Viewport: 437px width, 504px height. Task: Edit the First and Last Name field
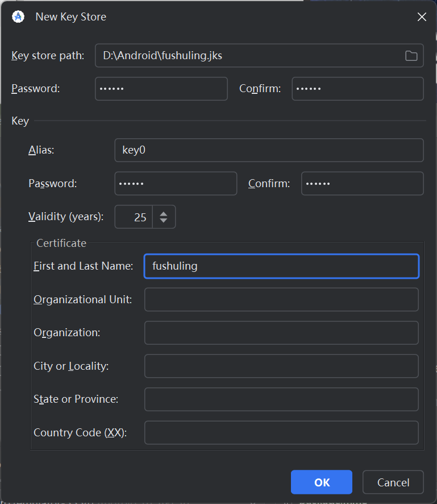click(x=281, y=266)
